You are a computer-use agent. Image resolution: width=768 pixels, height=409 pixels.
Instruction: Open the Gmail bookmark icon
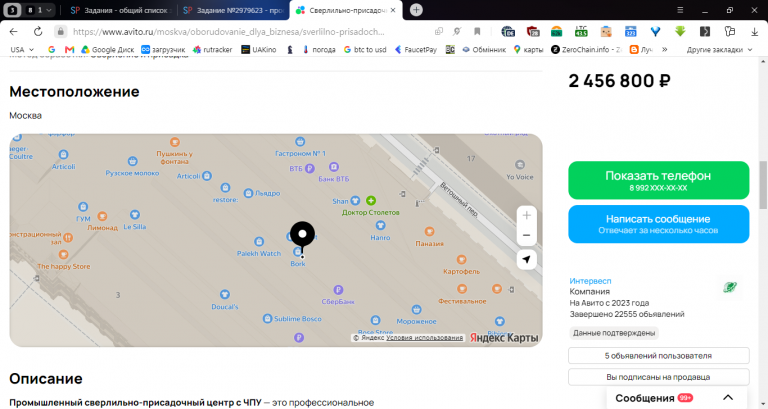[69, 49]
